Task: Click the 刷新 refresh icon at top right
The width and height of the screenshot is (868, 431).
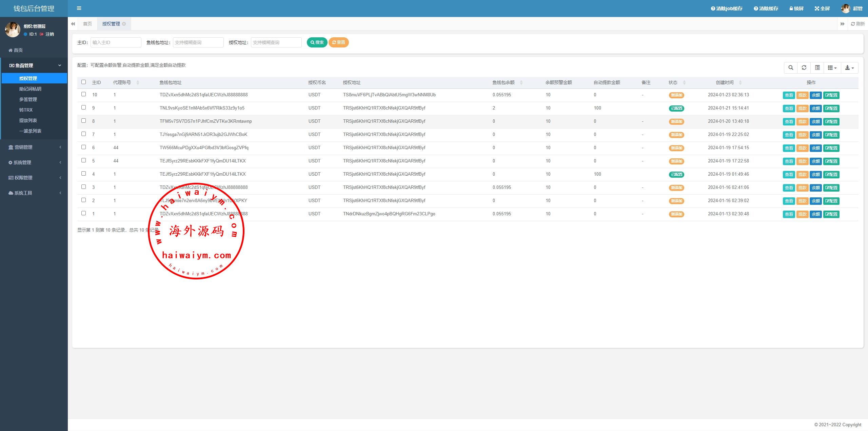Action: pyautogui.click(x=853, y=24)
